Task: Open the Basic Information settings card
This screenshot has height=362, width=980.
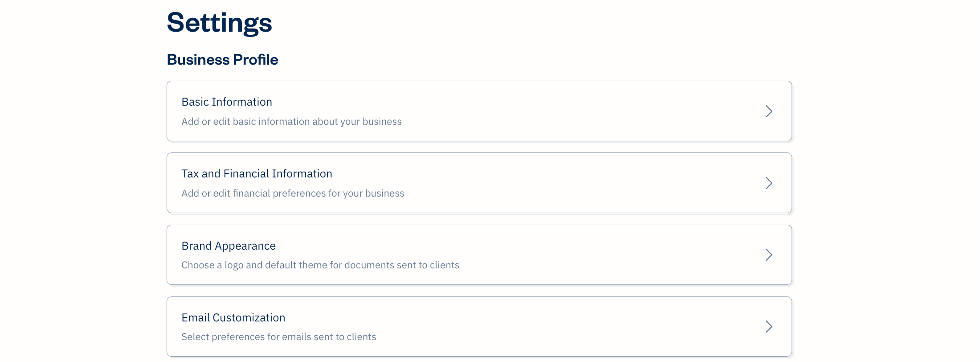Action: pos(535,111)
